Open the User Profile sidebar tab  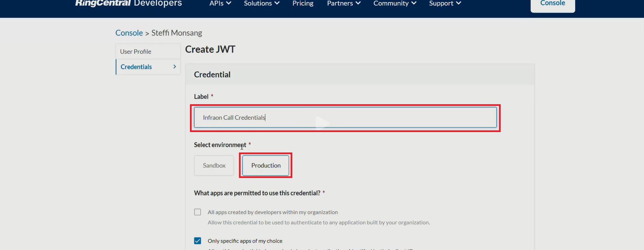click(136, 52)
